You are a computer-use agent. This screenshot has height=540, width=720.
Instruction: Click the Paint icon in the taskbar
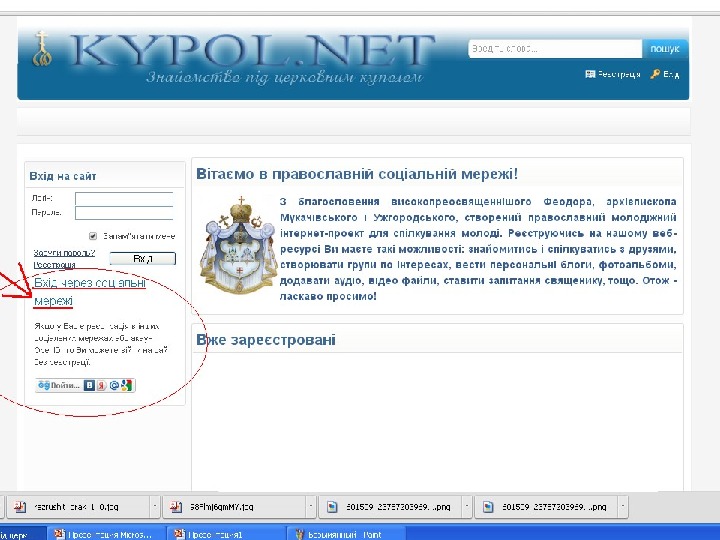(x=300, y=534)
